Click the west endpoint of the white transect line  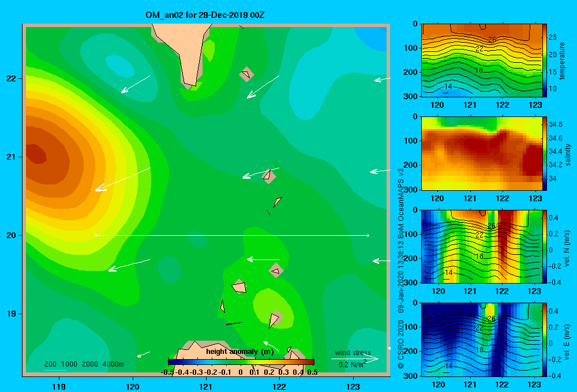(x=96, y=235)
